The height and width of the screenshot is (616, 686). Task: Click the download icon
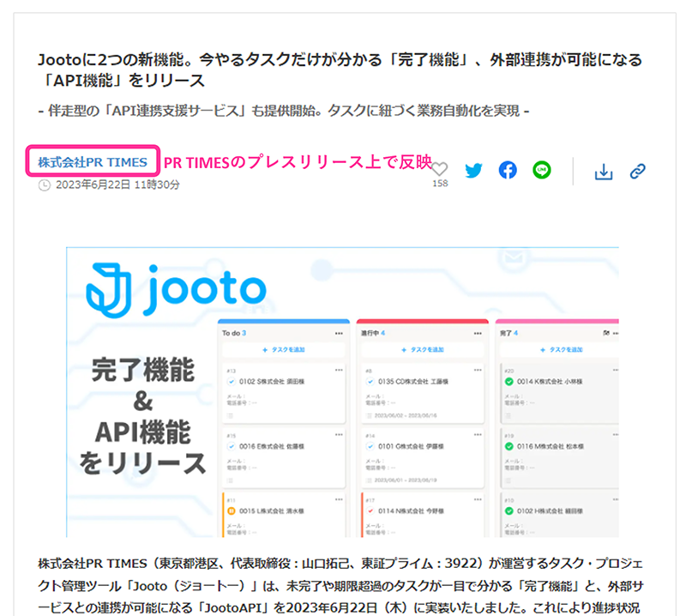coord(604,172)
